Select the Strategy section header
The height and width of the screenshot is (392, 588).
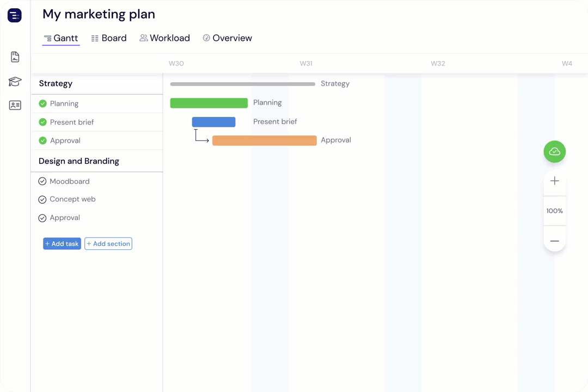(56, 83)
